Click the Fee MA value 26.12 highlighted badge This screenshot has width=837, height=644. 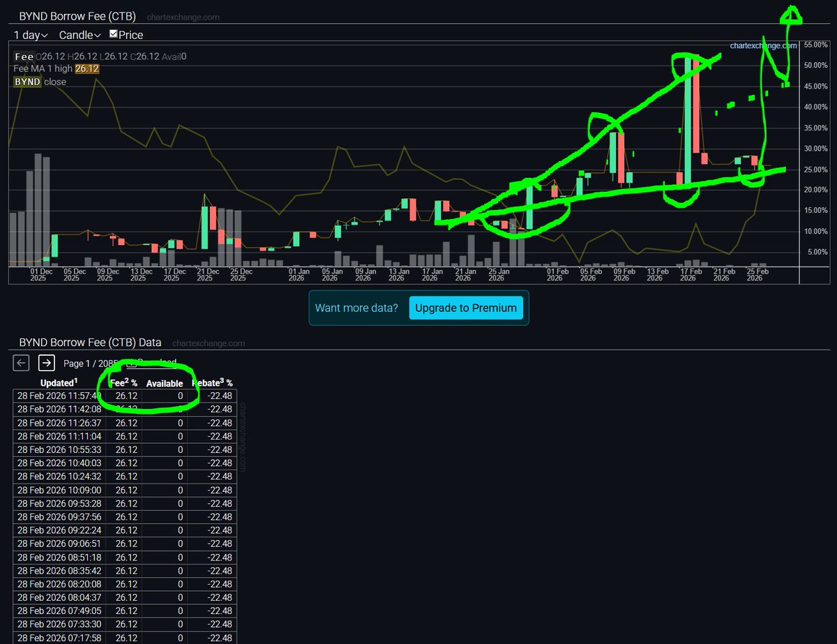(87, 69)
